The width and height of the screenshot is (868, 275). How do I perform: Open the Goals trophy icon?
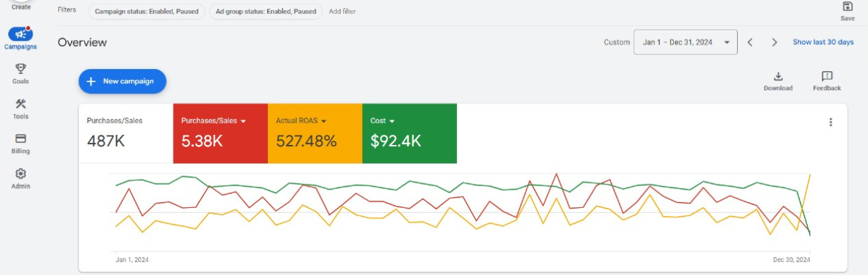(20, 69)
